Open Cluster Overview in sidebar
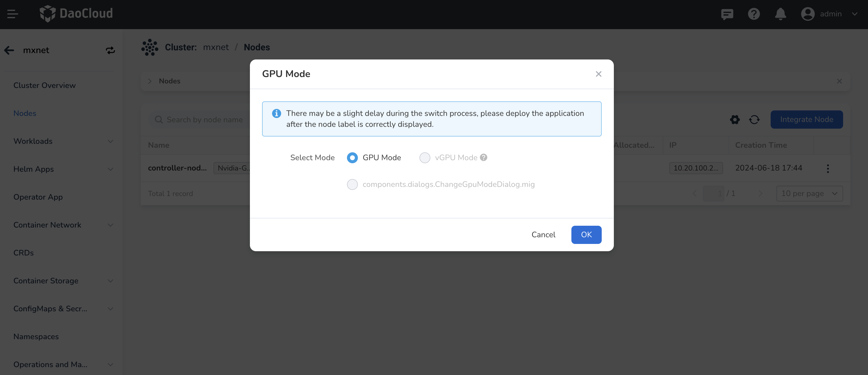The height and width of the screenshot is (375, 868). click(x=45, y=85)
